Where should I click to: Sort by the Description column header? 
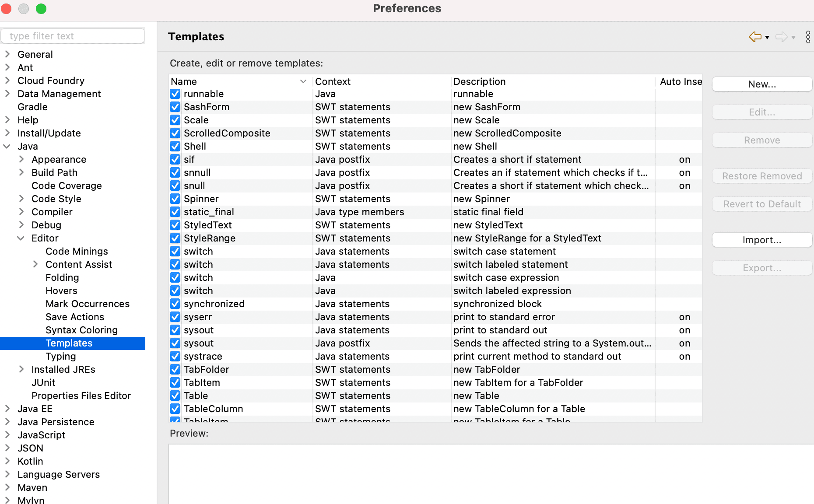pos(553,82)
